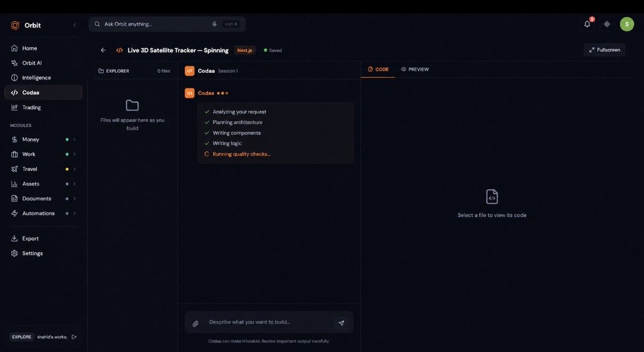
Task: Click the microphone icon in the search bar
Action: 215,24
